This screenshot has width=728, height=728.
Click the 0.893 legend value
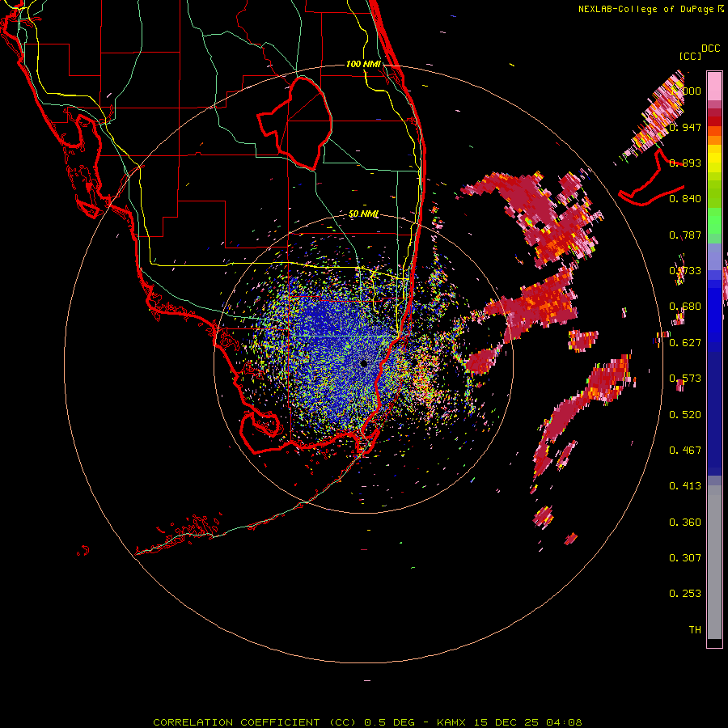685,163
